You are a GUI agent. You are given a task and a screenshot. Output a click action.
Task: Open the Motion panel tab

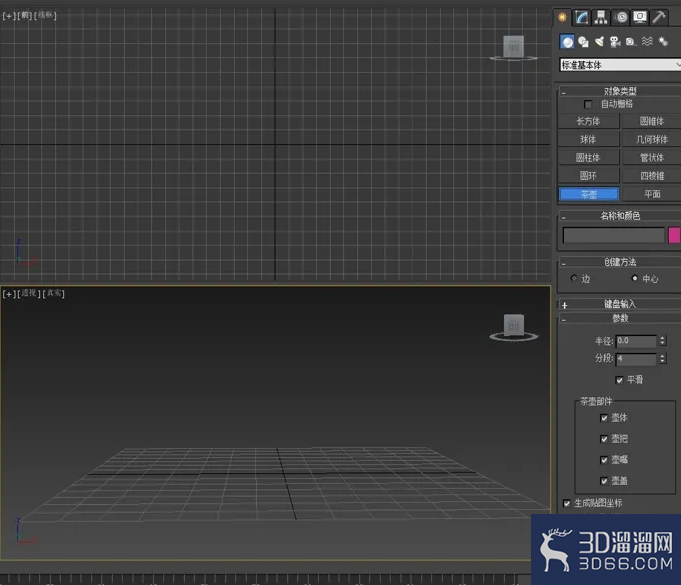[621, 17]
